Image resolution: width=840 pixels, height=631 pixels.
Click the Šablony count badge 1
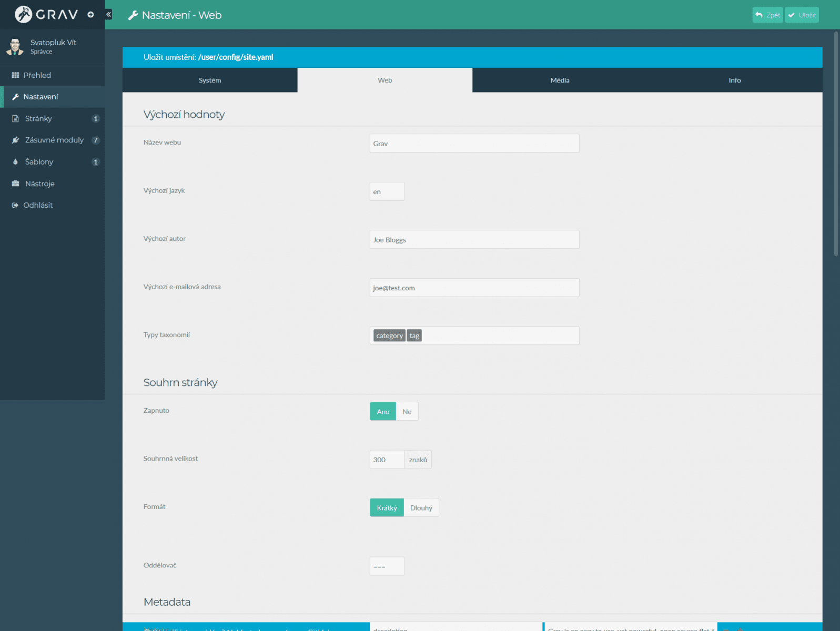click(95, 162)
